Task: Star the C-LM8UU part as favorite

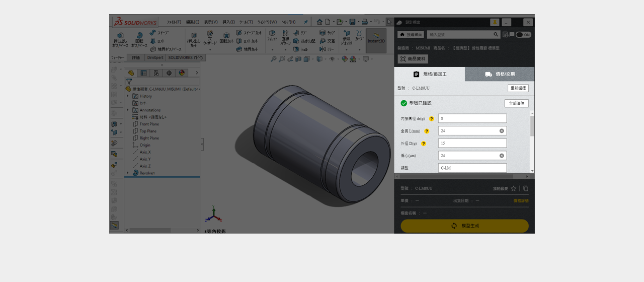Action: click(513, 188)
